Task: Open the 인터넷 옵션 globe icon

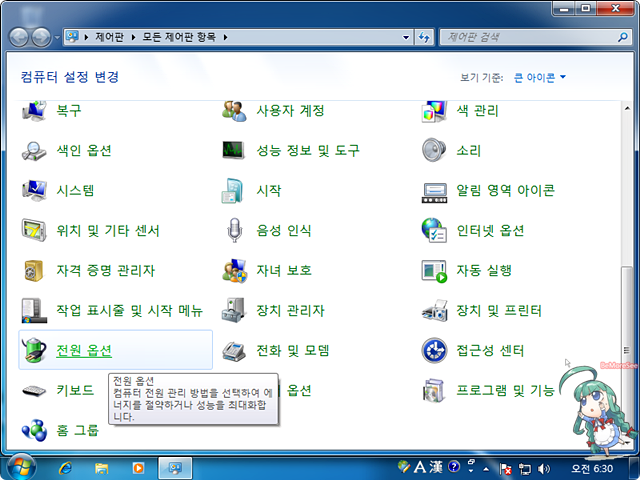Action: (433, 230)
